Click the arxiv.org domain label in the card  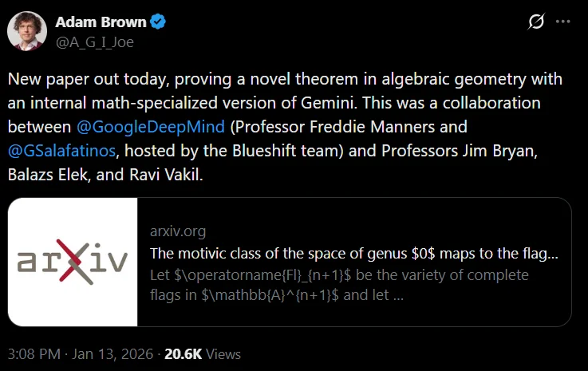point(177,231)
